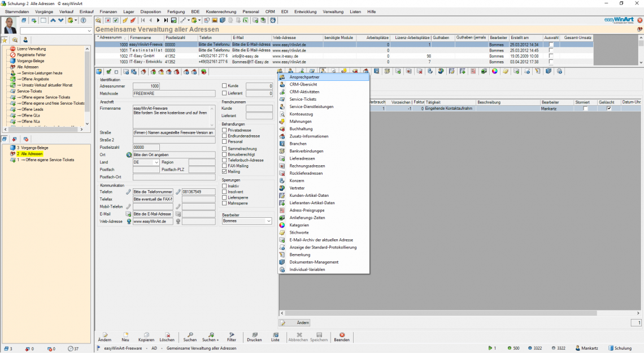The width and height of the screenshot is (644, 353).
Task: Toggle the Liefersperre checkbox
Action: pos(224,197)
